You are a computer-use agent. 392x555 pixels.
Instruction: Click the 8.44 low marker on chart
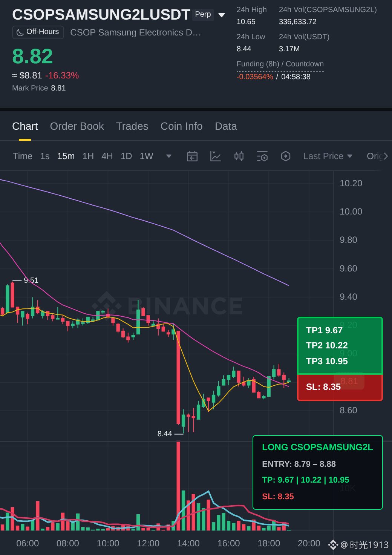(165, 434)
